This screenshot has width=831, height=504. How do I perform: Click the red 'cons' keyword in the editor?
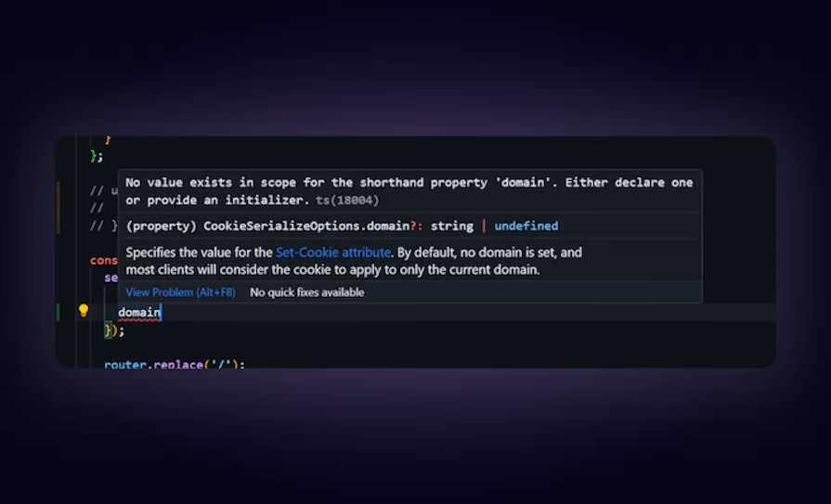pos(103,261)
